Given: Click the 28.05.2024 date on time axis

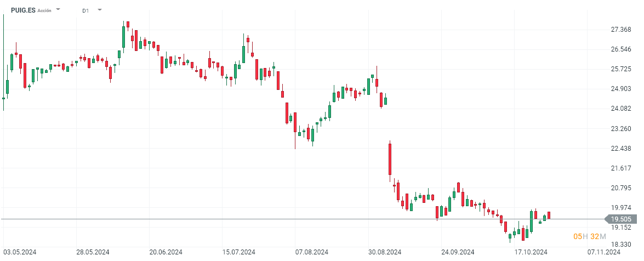Looking at the screenshot, I should pyautogui.click(x=93, y=252).
